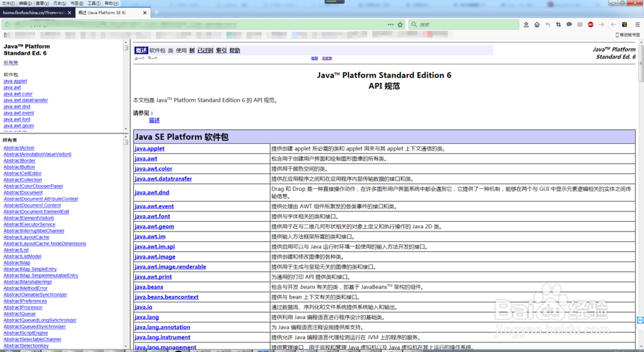Click the red ABP adblock icon
The width and height of the screenshot is (644, 352).
click(x=591, y=24)
